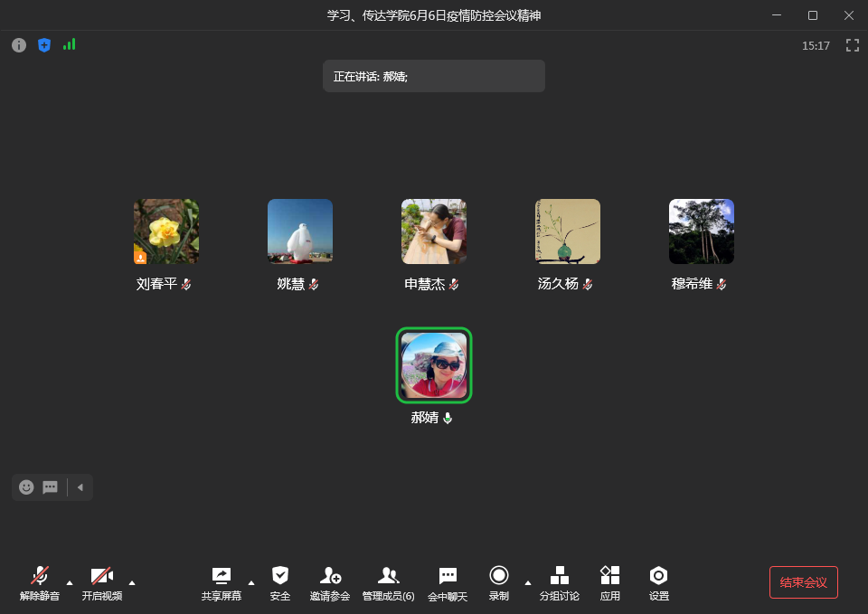The width and height of the screenshot is (868, 614).
Task: Start recording with 录制
Action: click(499, 582)
